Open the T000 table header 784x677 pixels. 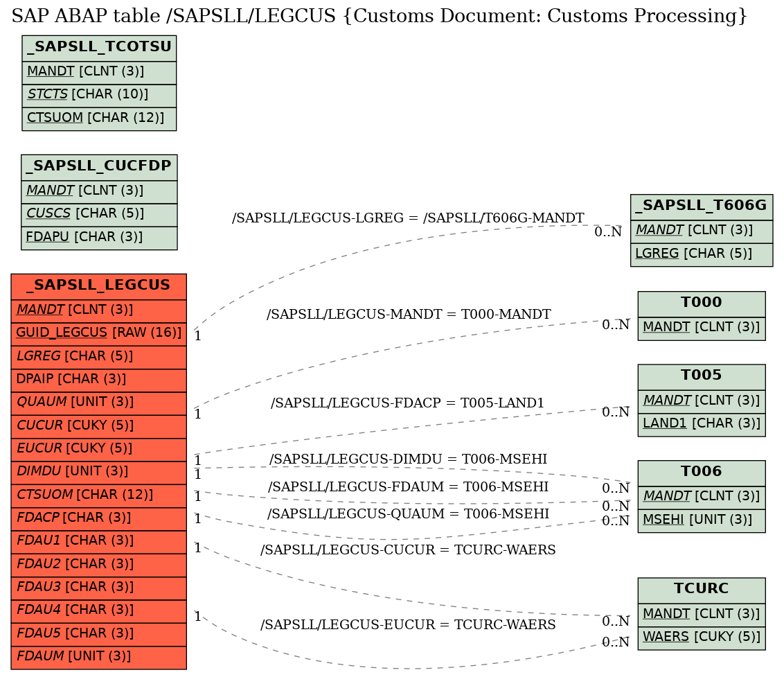[x=702, y=304]
